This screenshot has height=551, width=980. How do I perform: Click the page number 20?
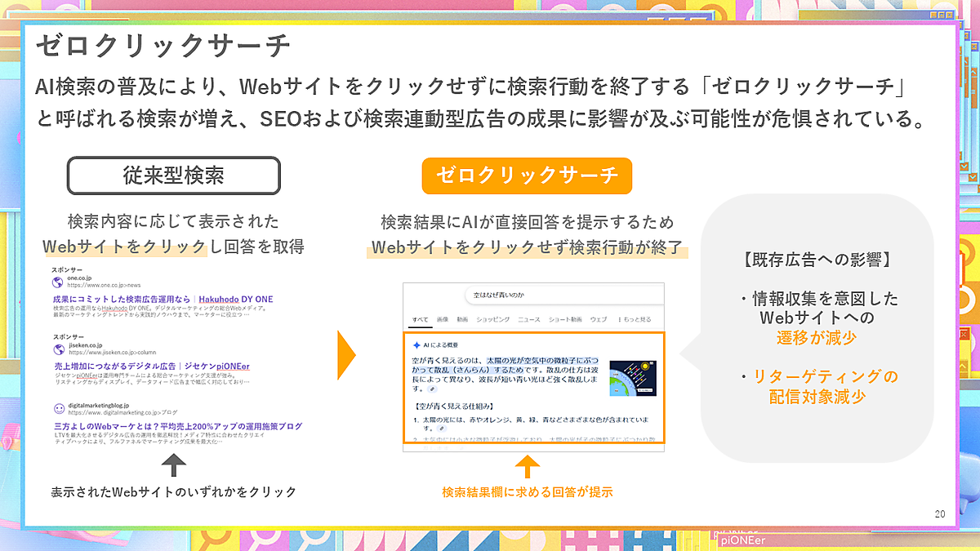[939, 514]
